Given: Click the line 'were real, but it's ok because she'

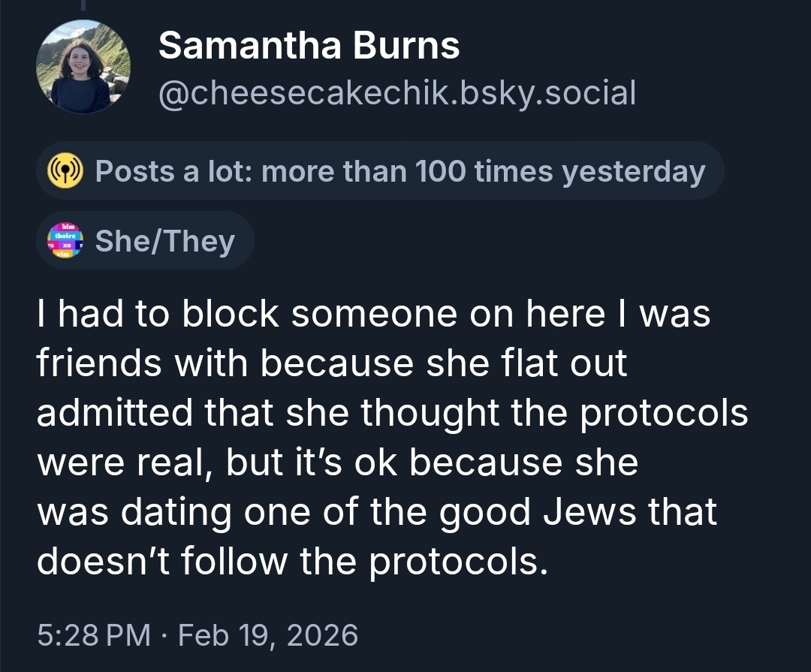Looking at the screenshot, I should coord(338,462).
